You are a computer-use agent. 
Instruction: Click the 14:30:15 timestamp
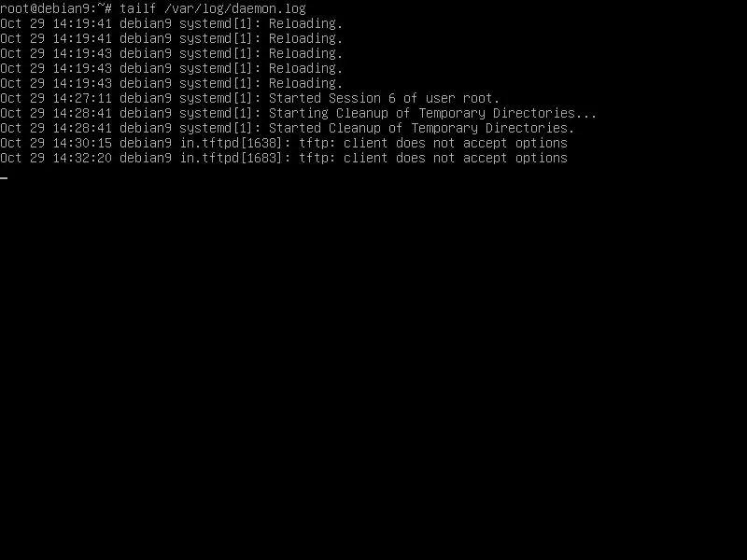82,143
